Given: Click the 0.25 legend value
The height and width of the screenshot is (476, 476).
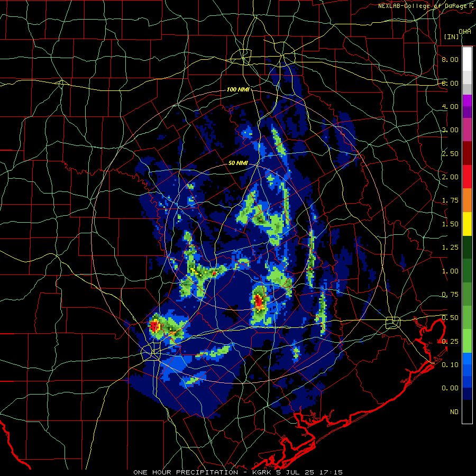Looking at the screenshot, I should click(450, 342).
